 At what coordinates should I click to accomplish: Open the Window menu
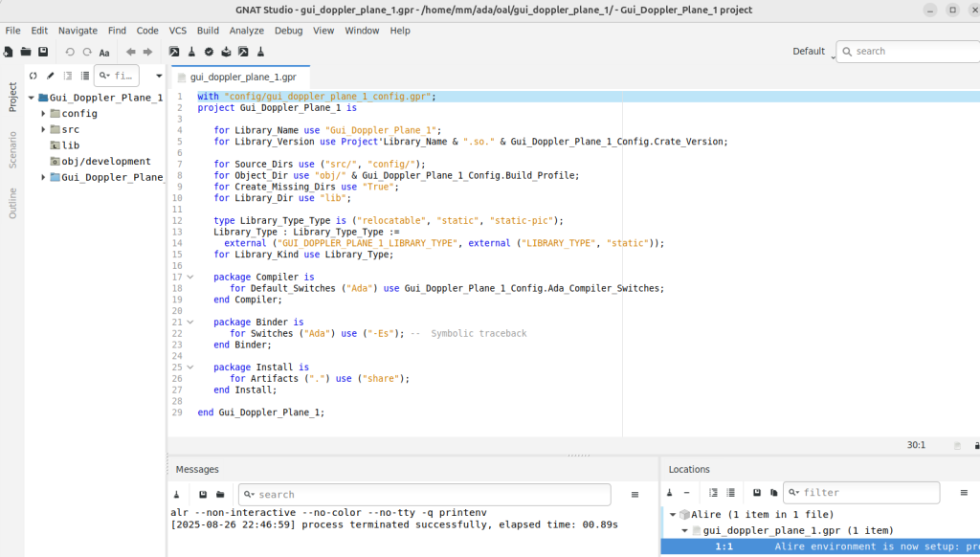(362, 30)
